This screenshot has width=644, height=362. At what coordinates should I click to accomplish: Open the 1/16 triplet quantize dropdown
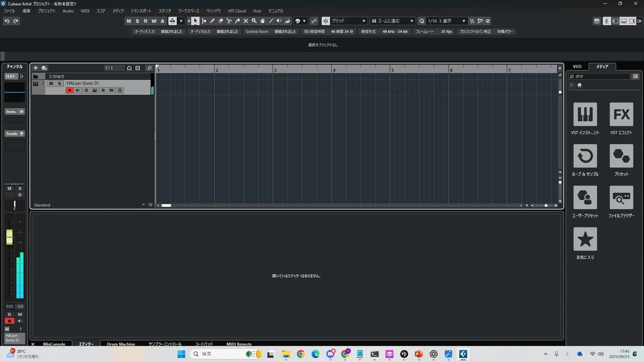pos(446,21)
